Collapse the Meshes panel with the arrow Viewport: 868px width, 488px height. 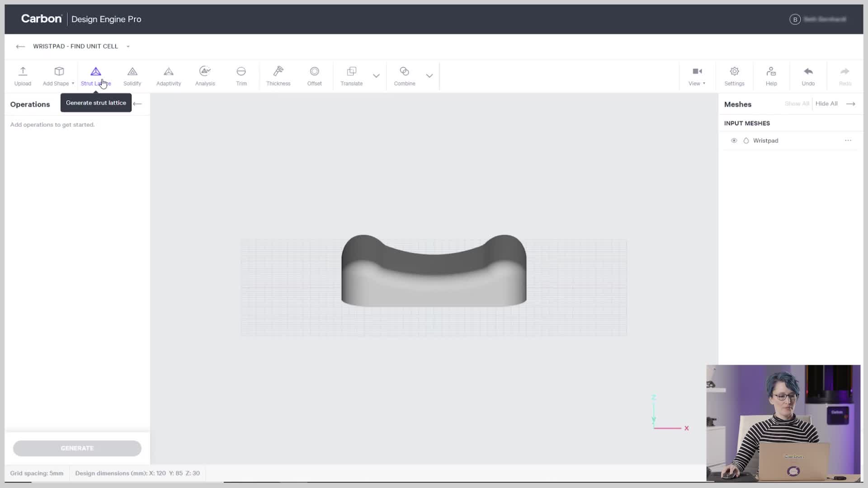850,104
